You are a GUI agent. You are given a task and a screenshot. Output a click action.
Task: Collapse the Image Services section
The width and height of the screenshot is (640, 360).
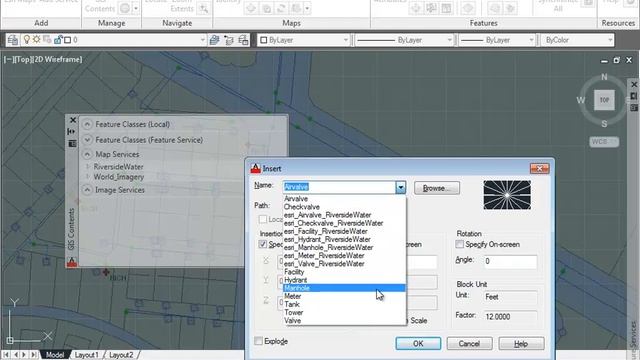(87, 190)
